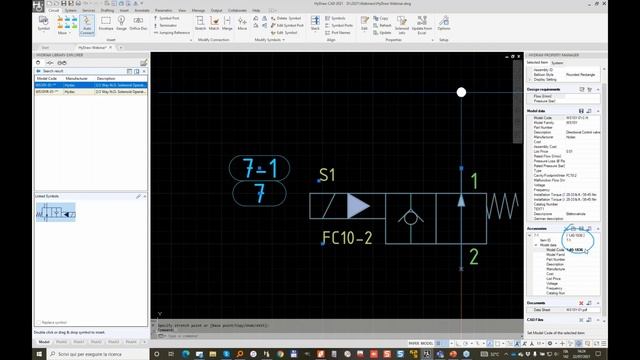Switch to the Start document tab
The image size is (640, 360).
pyautogui.click(x=45, y=47)
